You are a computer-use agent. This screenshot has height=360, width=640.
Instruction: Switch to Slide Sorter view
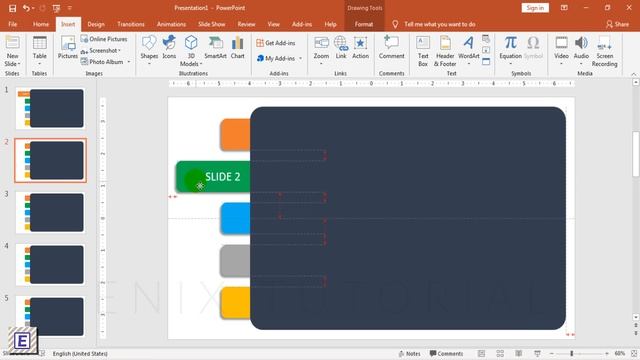point(500,353)
